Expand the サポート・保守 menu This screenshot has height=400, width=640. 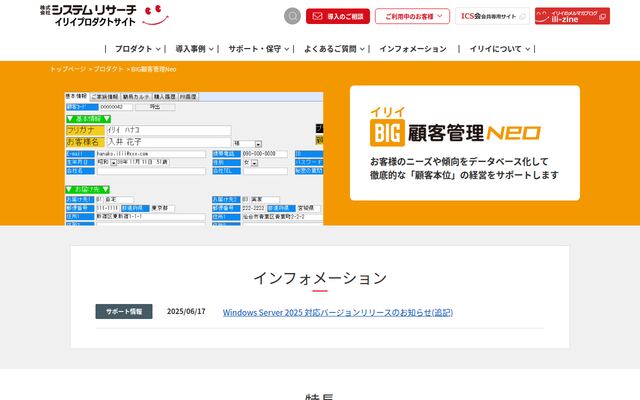click(x=259, y=49)
